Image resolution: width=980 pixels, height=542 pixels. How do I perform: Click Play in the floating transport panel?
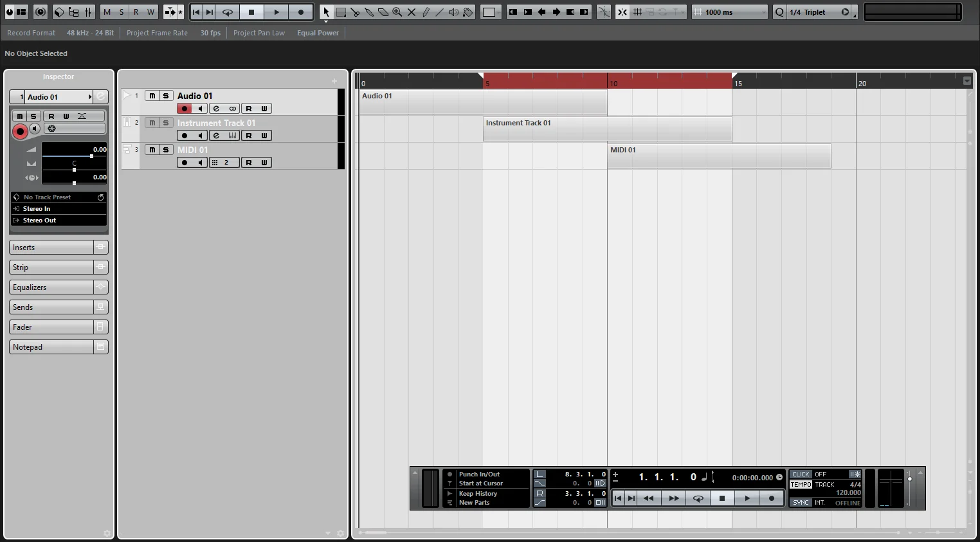747,498
